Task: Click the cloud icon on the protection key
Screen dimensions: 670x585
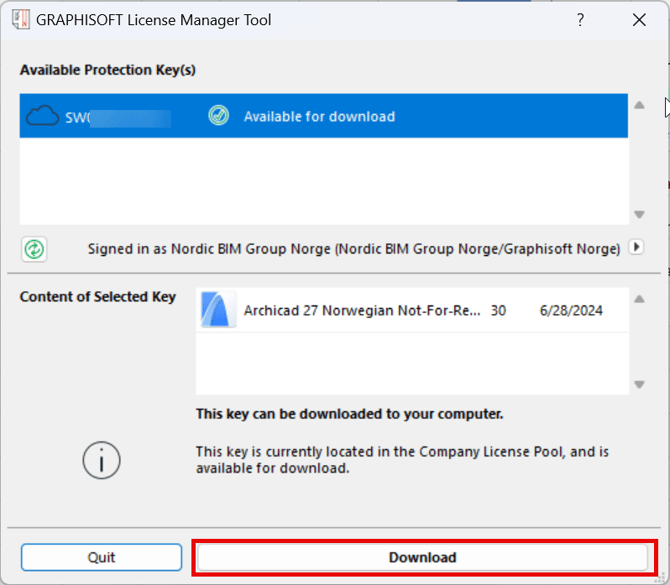Action: (43, 116)
